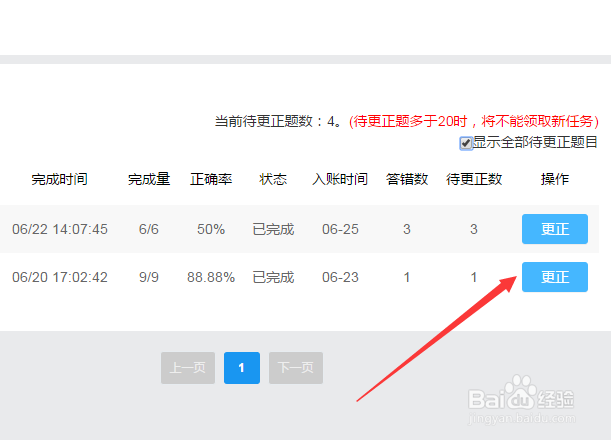Click the 正确率 column header
Screen dimensions: 611x440
tap(211, 179)
